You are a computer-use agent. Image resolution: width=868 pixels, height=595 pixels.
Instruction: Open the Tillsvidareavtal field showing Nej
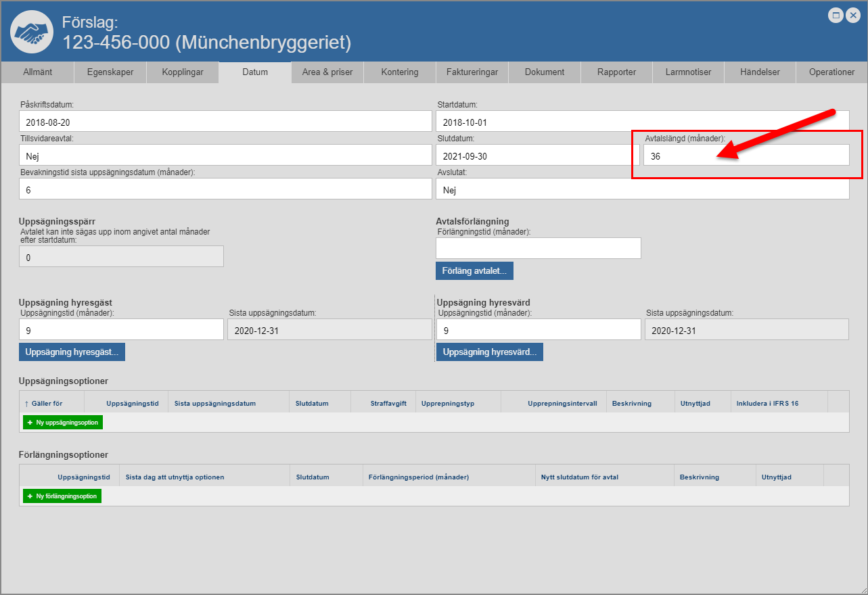225,156
